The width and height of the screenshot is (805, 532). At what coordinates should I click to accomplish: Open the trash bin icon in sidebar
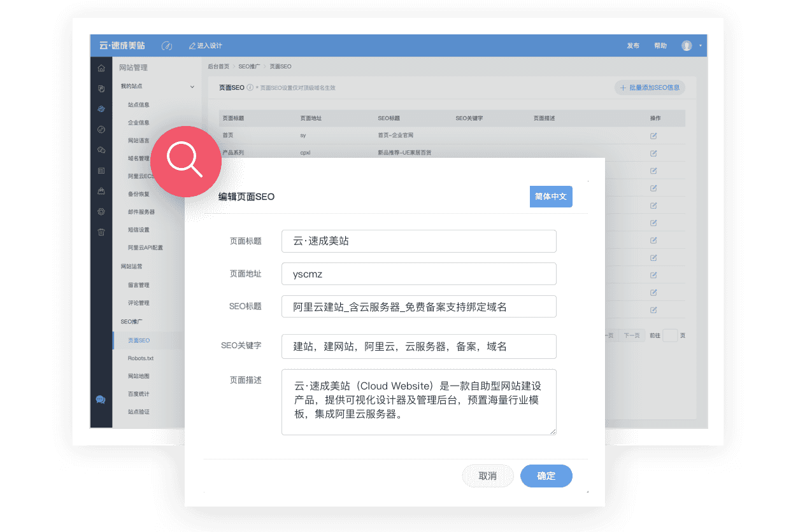point(101,232)
